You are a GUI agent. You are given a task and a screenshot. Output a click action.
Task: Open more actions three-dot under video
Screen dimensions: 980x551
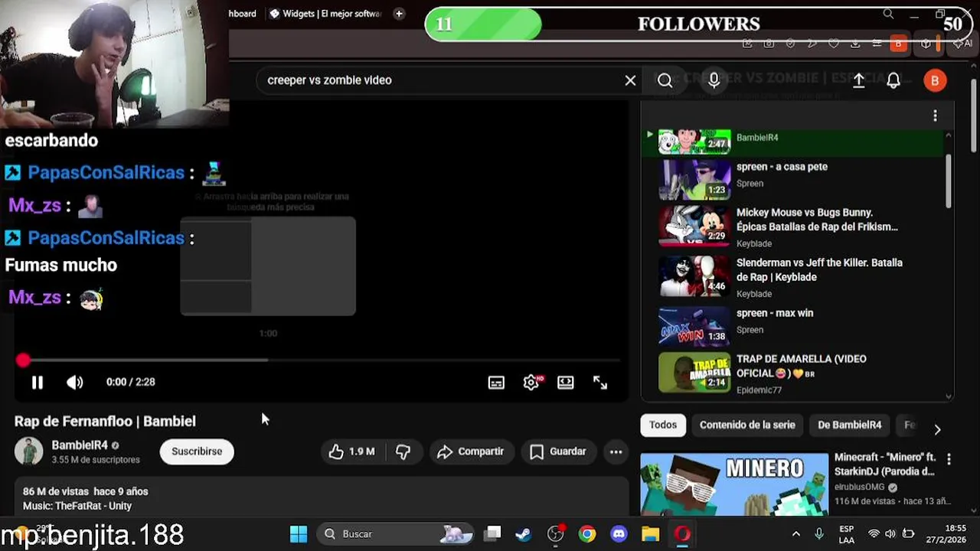tap(616, 452)
